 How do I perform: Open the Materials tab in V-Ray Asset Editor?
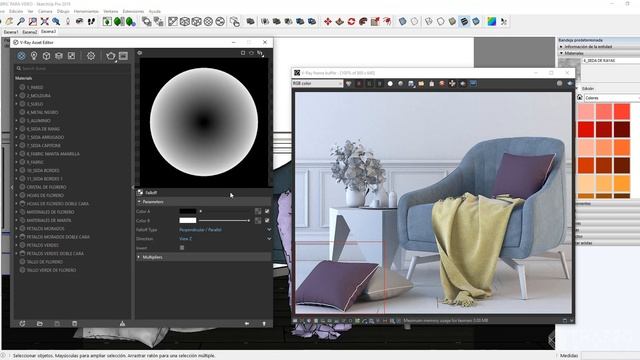point(21,56)
